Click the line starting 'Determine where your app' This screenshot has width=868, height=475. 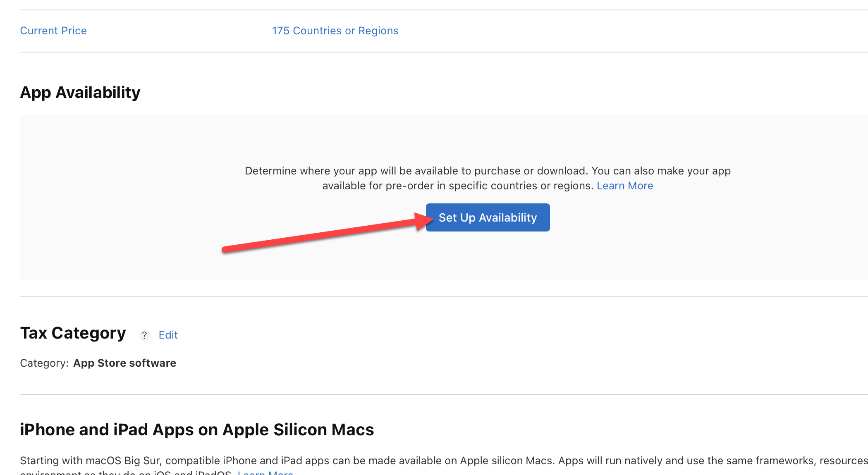pos(488,171)
